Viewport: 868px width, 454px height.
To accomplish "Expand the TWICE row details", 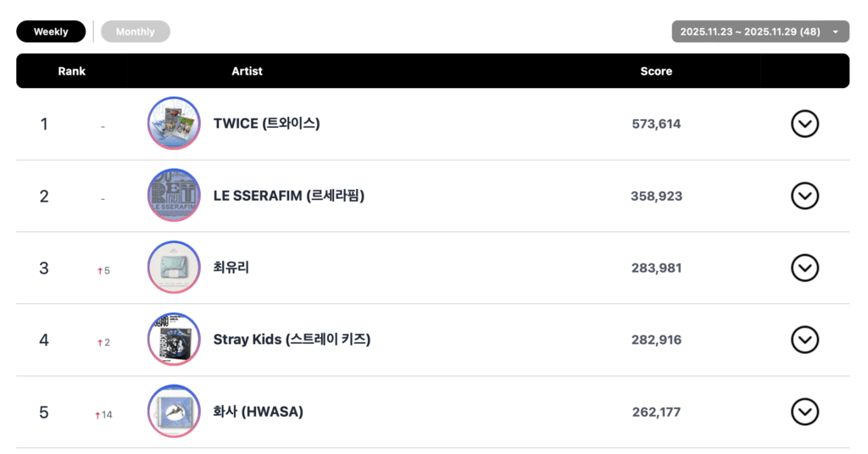I will point(804,124).
